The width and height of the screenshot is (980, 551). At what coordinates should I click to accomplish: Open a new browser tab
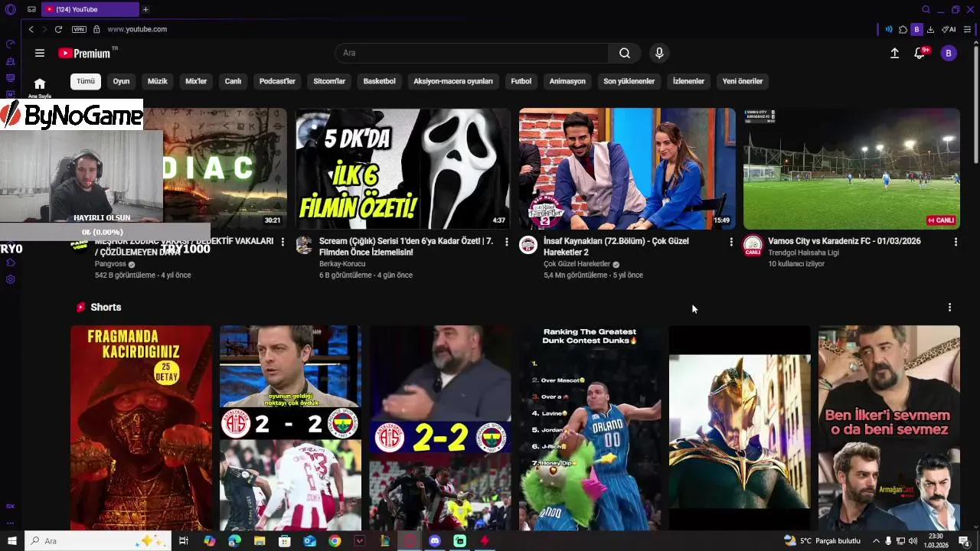(145, 9)
